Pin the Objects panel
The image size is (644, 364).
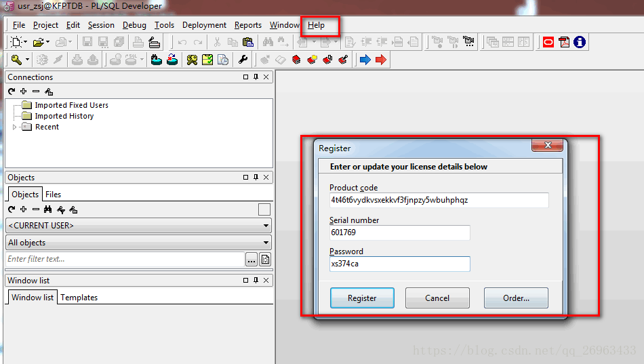pos(256,177)
